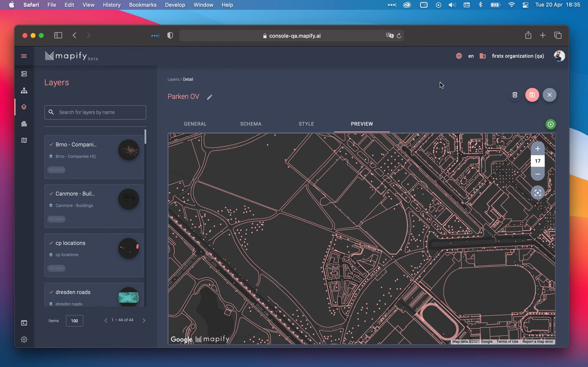
Task: Open Terms of Use link on map
Action: point(507,342)
